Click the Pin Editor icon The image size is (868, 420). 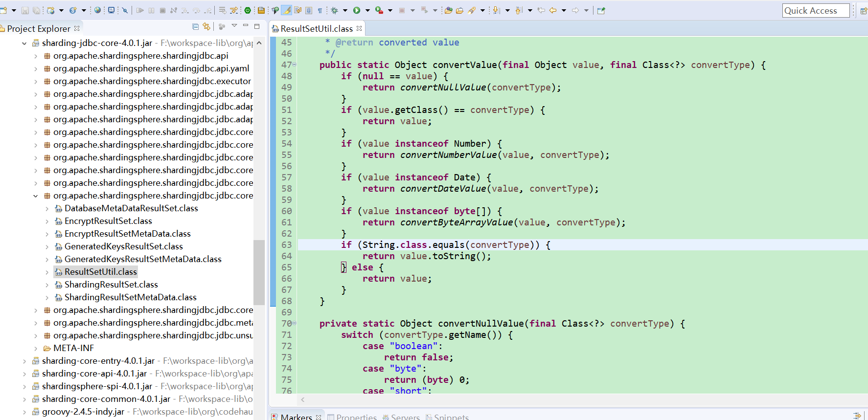601,10
